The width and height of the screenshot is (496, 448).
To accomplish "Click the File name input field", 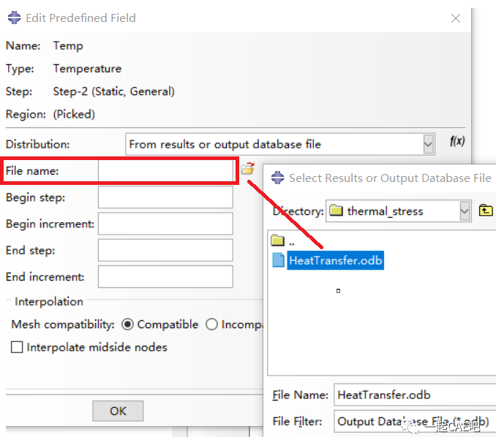I will point(165,171).
